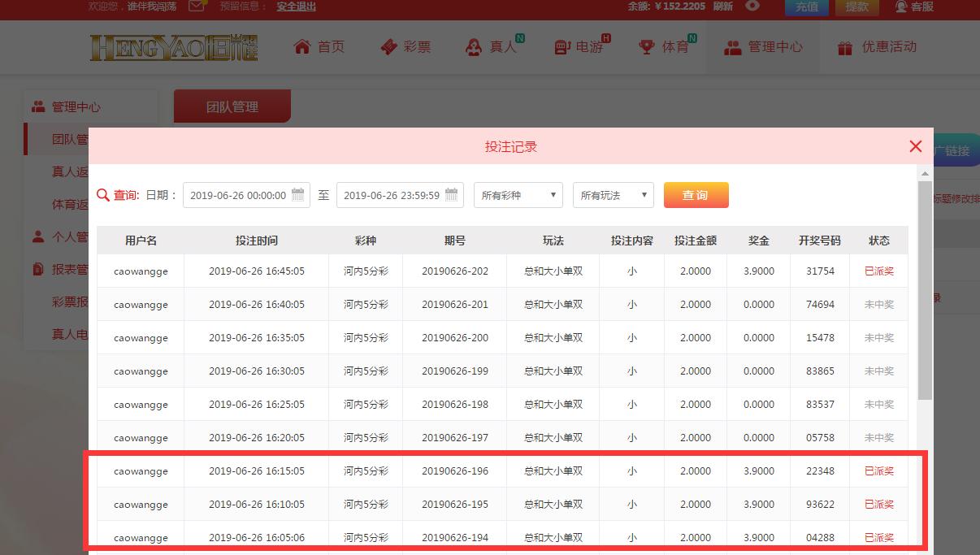The width and height of the screenshot is (980, 555).
Task: Click bet time 2019-06-26 16:25:05
Action: (257, 405)
